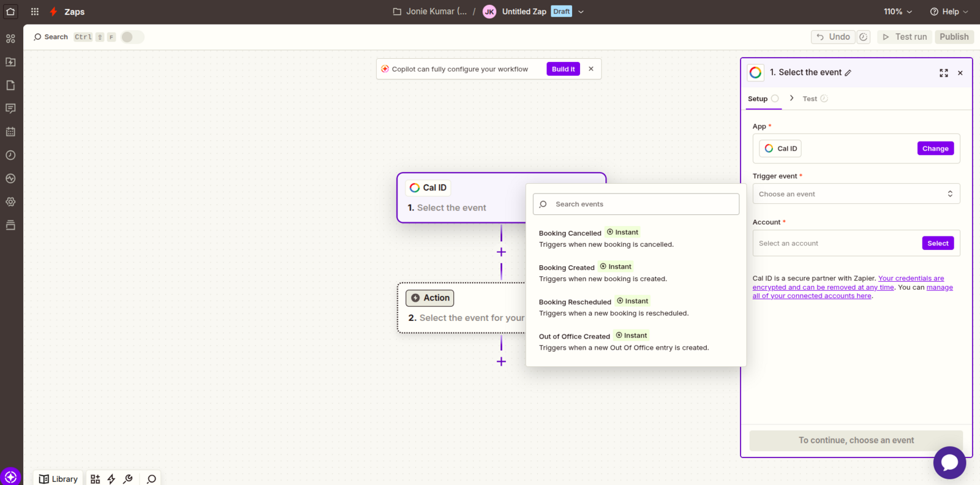Viewport: 980px width, 485px height.
Task: Click the Draft status badge
Action: 561,12
